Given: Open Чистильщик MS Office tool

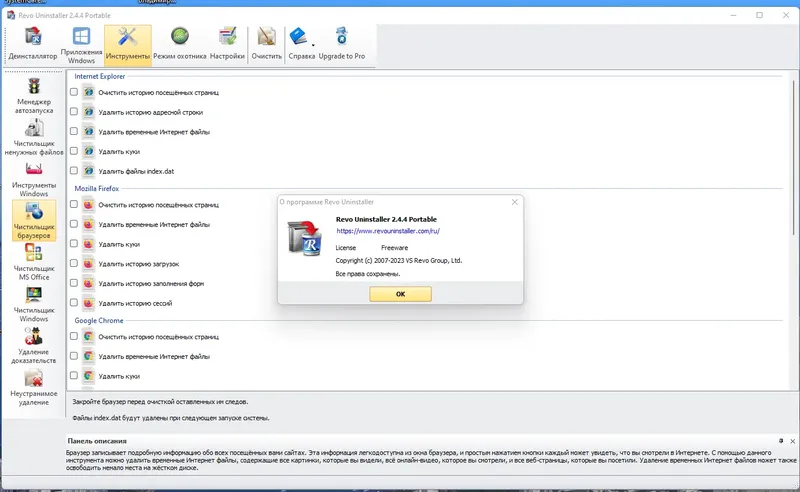Looking at the screenshot, I should (x=34, y=262).
